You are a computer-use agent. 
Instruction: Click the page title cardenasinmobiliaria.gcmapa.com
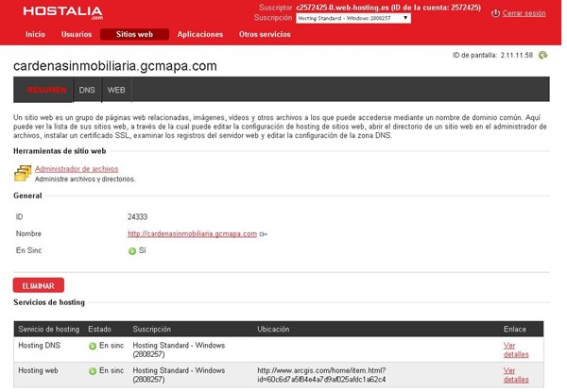(115, 66)
